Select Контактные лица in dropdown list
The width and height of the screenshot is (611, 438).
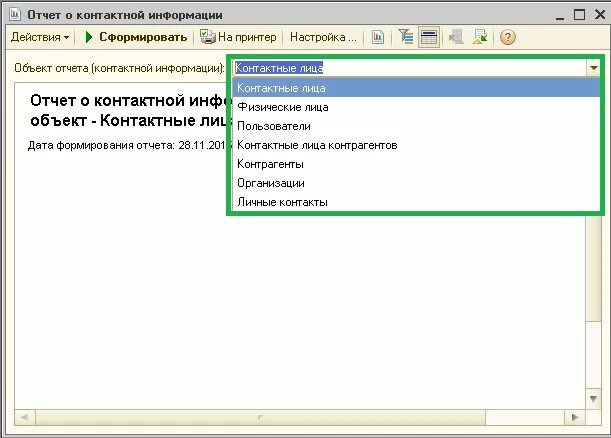[x=416, y=88]
